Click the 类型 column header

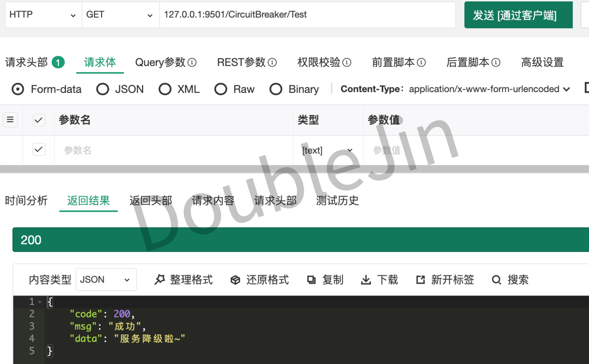tap(308, 120)
